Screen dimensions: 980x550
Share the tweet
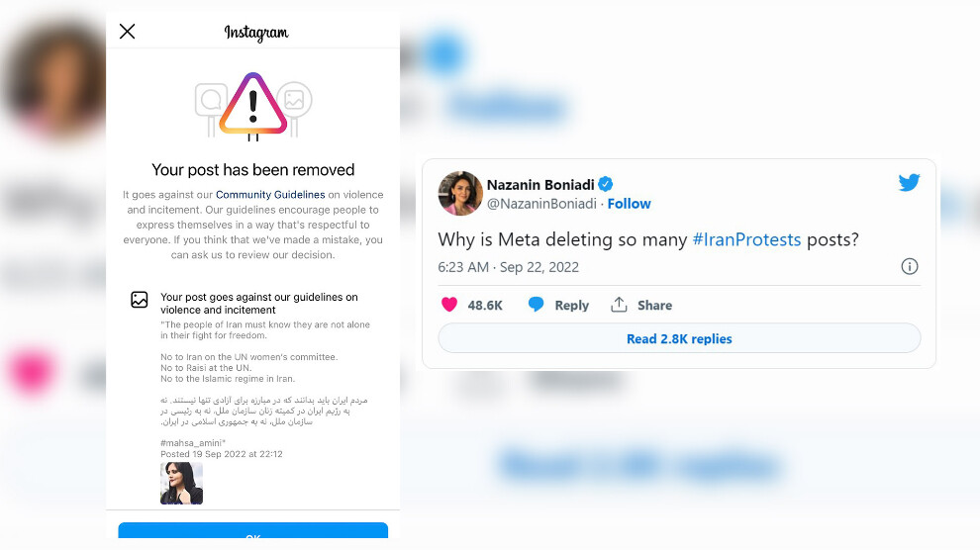[642, 305]
